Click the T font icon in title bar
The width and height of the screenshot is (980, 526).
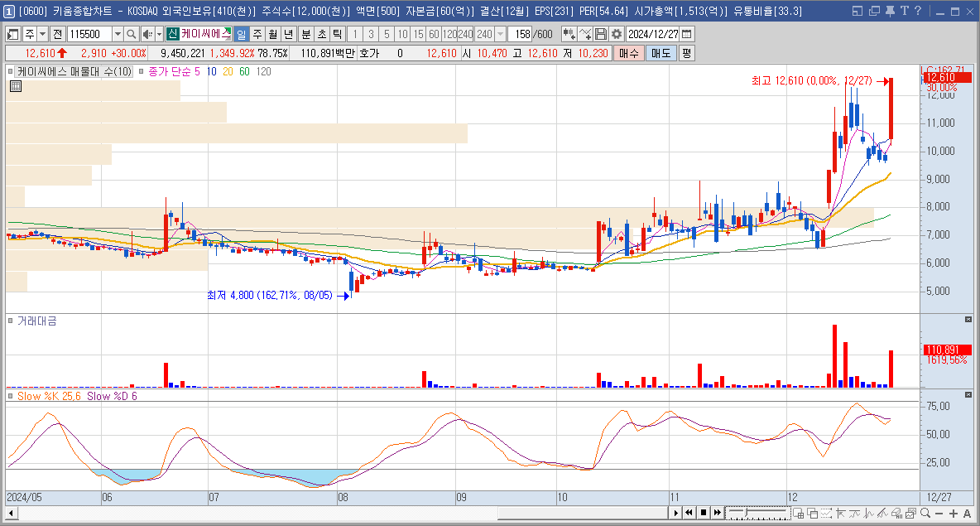(x=904, y=11)
